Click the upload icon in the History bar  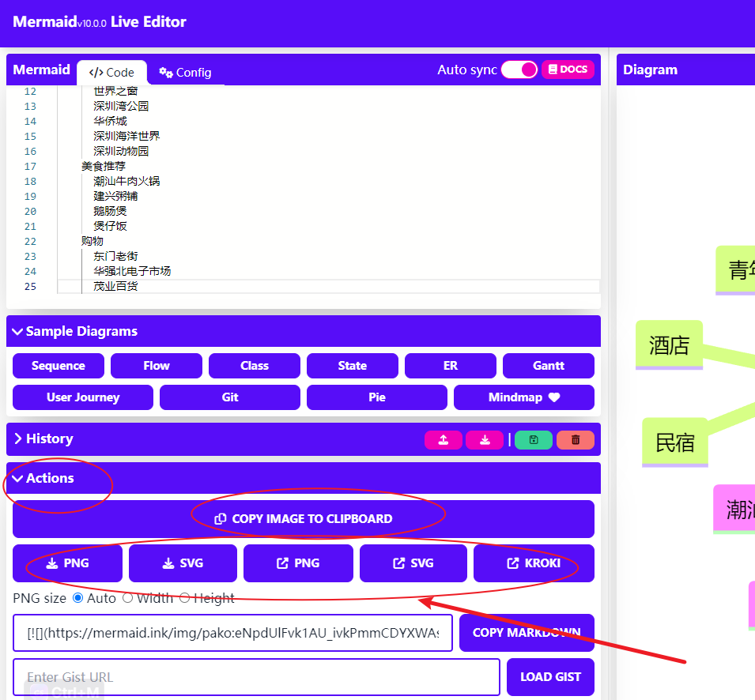coord(444,439)
